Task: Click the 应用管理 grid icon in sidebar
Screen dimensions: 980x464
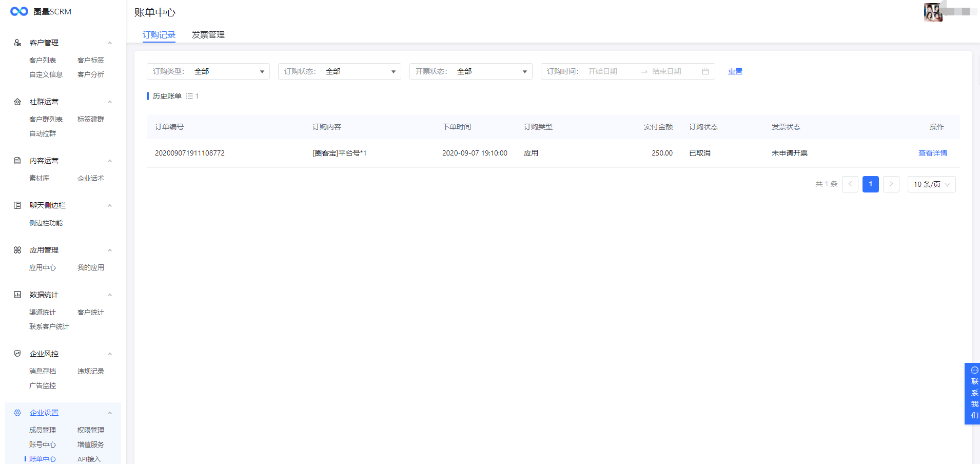Action: tap(17, 250)
